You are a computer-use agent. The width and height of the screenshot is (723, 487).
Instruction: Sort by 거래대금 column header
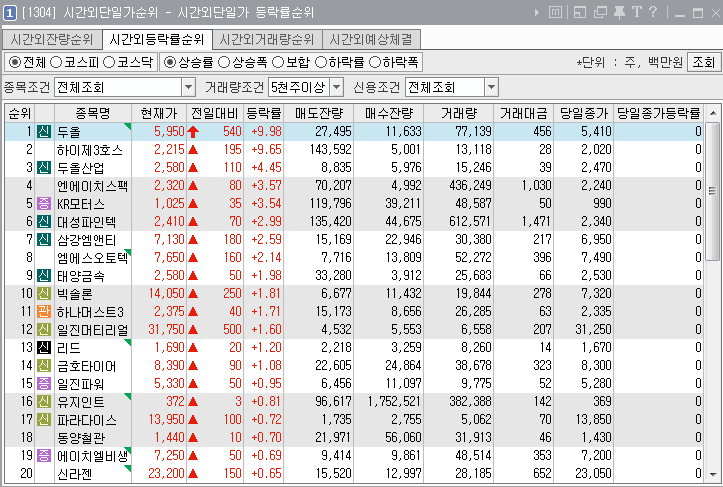click(523, 113)
